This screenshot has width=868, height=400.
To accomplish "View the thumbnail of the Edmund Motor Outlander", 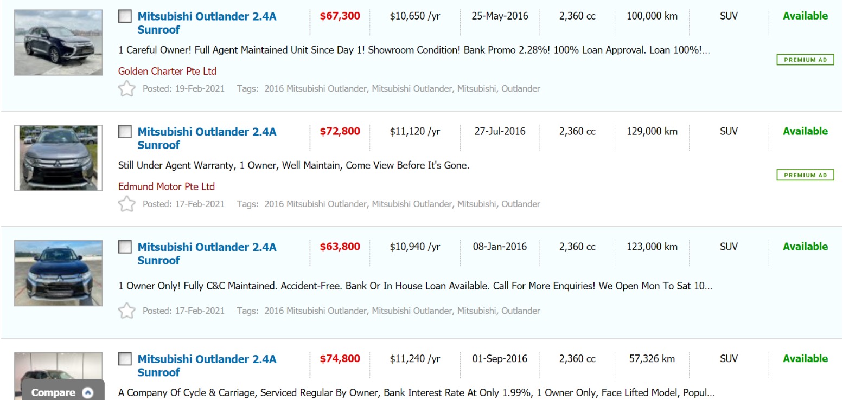I will coord(58,158).
